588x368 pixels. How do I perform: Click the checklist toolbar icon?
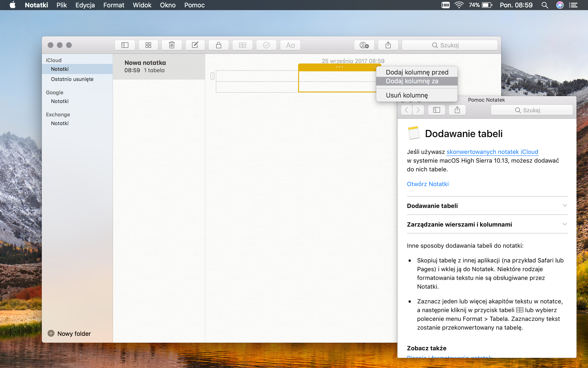(266, 45)
